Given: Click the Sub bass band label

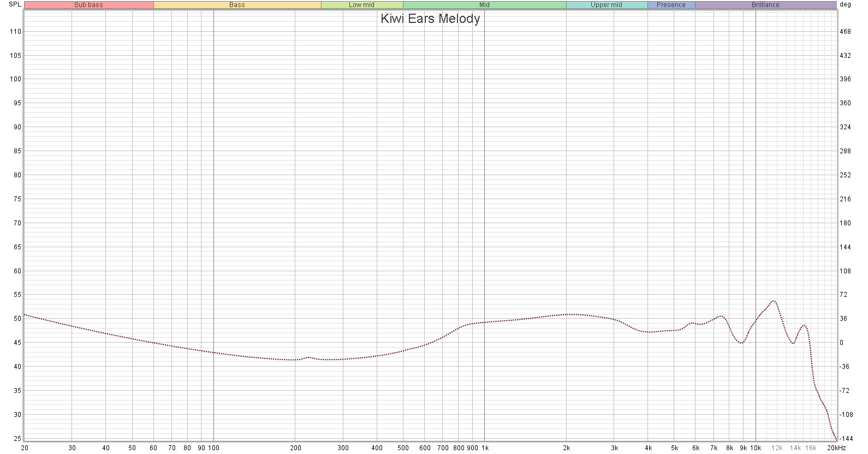Looking at the screenshot, I should [x=88, y=5].
